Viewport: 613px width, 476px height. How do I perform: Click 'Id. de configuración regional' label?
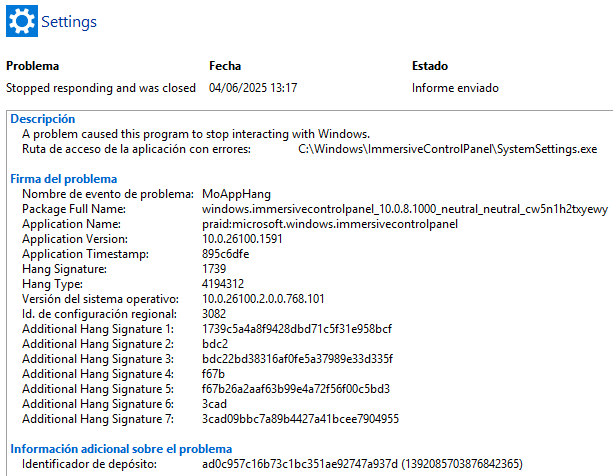pos(99,314)
